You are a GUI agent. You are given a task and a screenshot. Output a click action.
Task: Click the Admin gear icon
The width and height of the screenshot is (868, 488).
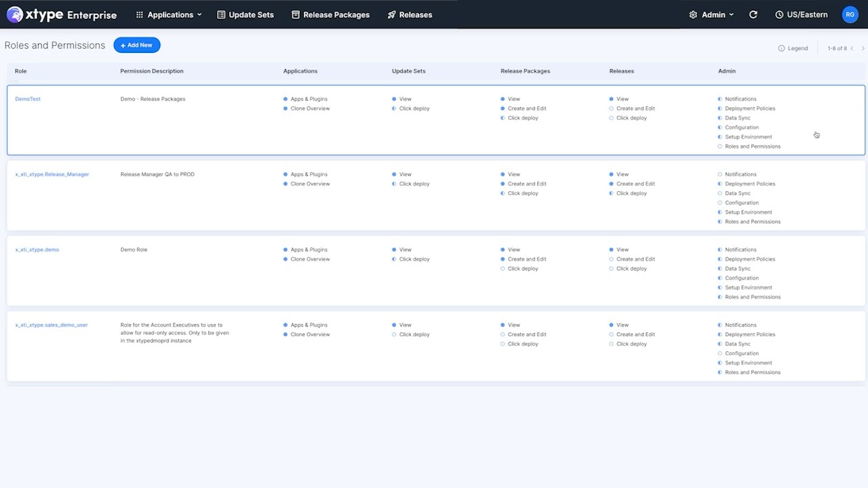pos(693,14)
